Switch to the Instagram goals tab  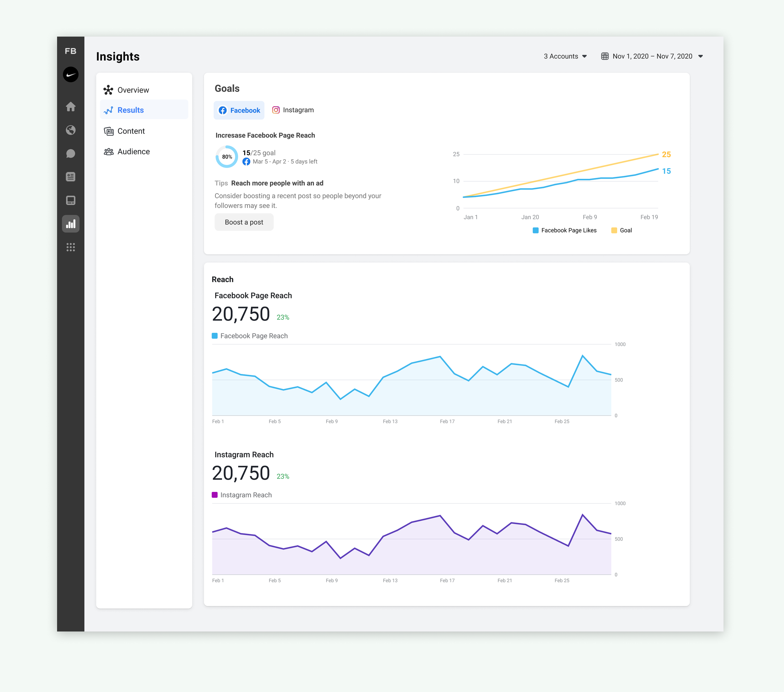[x=293, y=110]
